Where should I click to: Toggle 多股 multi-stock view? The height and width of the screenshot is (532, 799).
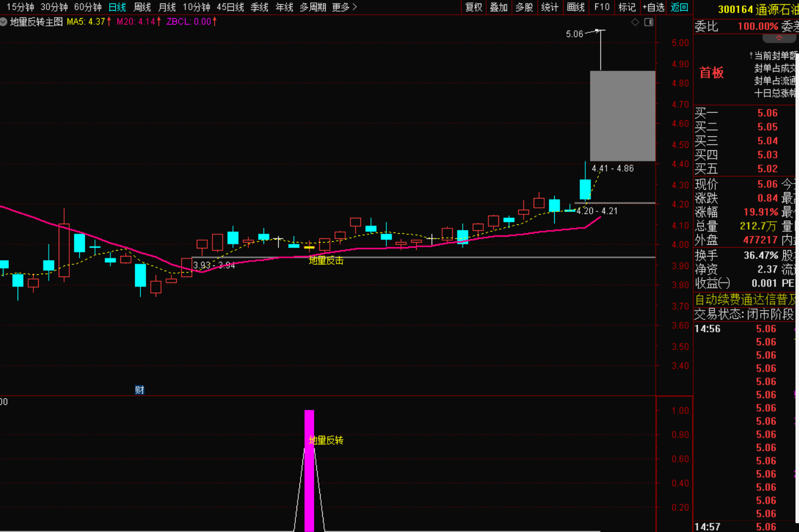pos(524,7)
